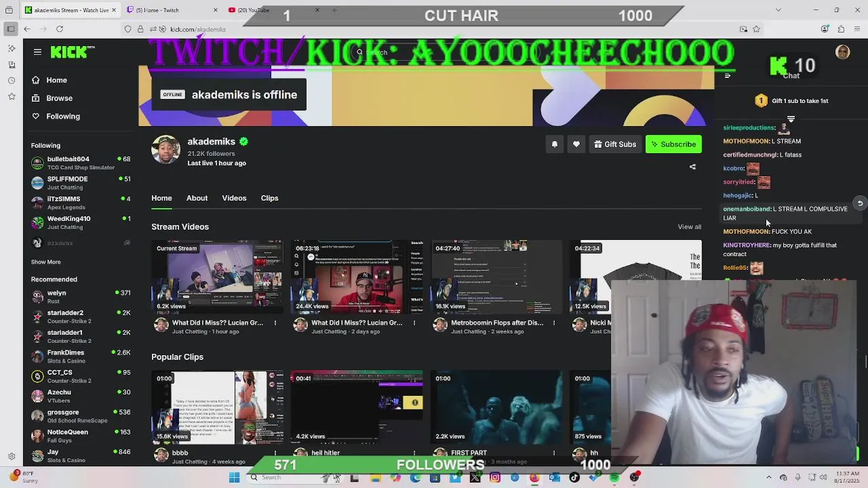Click the Windows Start button

point(234,478)
